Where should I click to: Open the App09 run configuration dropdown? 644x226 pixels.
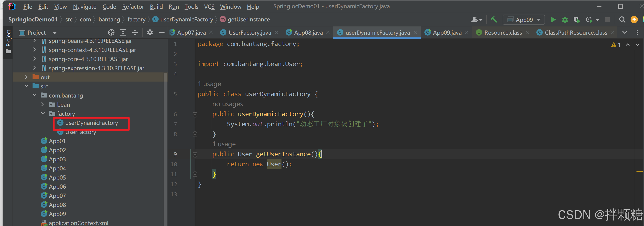524,20
